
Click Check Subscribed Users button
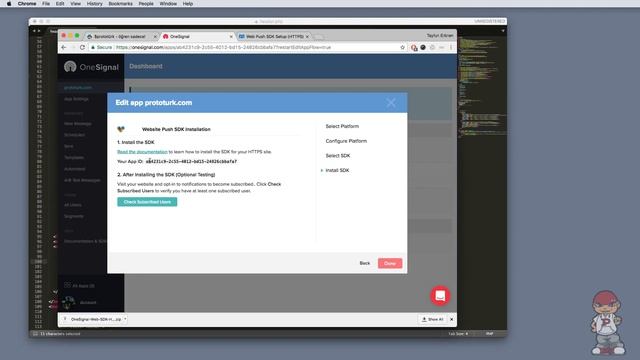[x=147, y=202]
